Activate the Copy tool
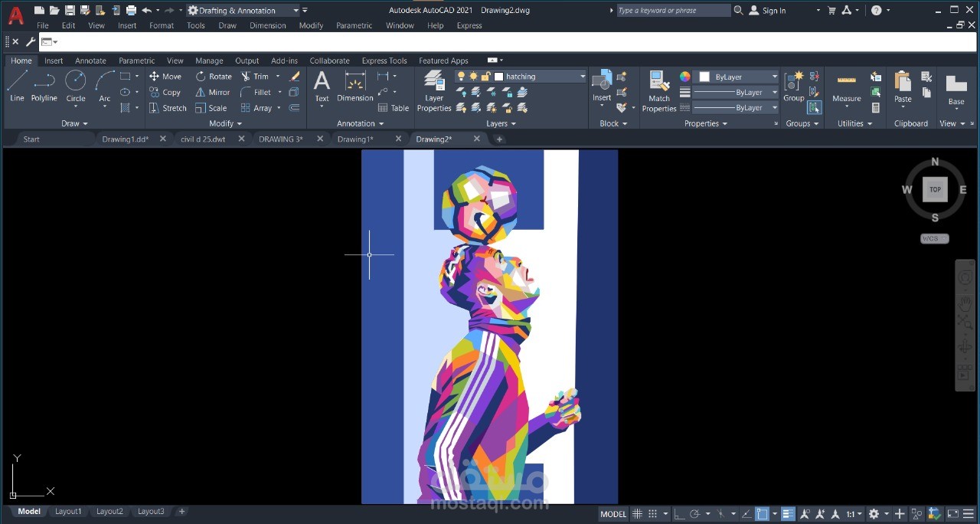 165,92
